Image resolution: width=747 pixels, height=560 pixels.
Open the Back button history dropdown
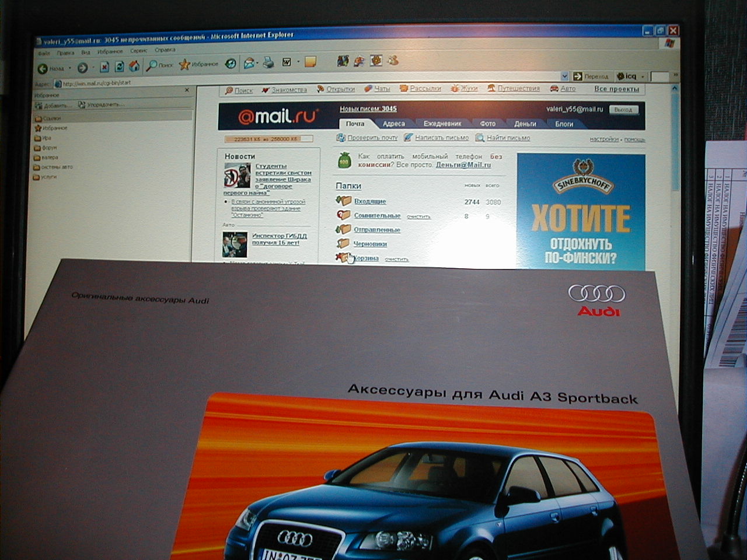pyautogui.click(x=70, y=68)
